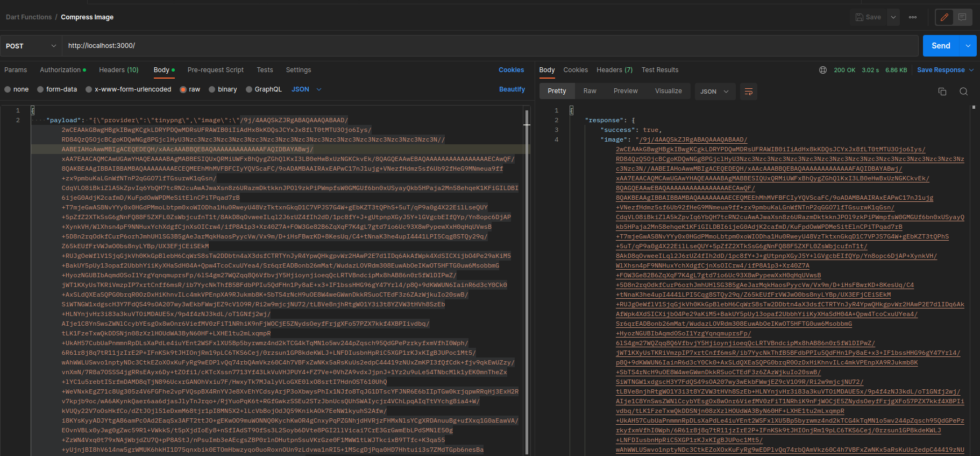Open the Dart Functions breadcrumb
Image resolution: width=980 pixels, height=456 pixels.
(29, 17)
